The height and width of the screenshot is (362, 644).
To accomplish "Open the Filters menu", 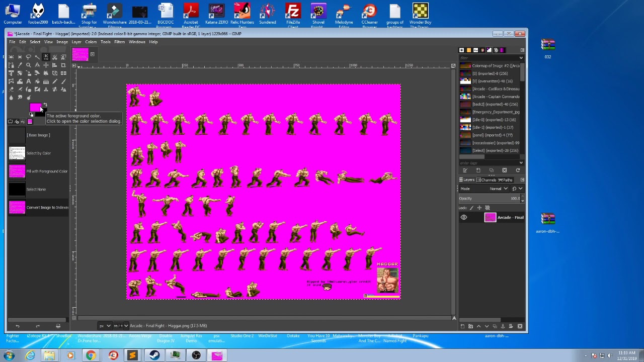I will coord(119,42).
